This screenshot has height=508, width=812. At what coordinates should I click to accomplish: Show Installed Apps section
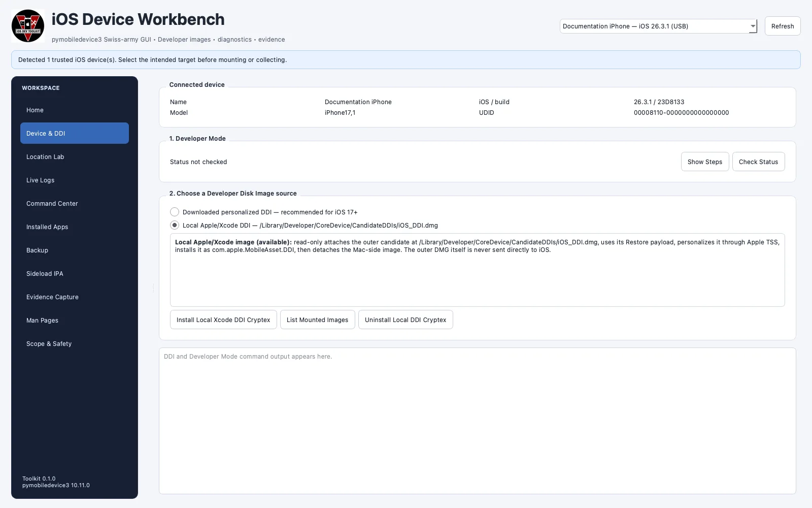pyautogui.click(x=75, y=227)
